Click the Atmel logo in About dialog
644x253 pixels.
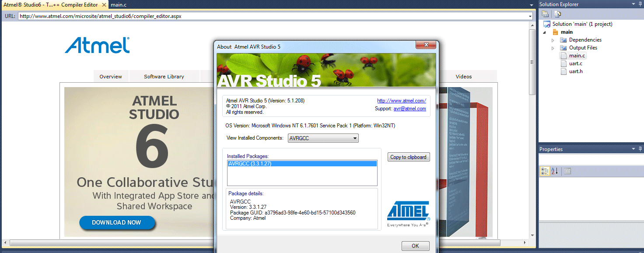point(409,213)
